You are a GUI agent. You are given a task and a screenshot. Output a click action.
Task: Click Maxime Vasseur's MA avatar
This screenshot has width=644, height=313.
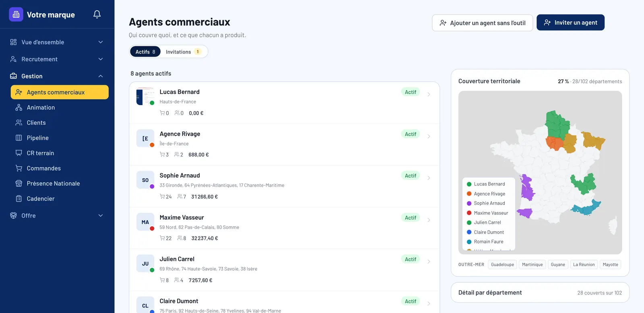tap(145, 222)
